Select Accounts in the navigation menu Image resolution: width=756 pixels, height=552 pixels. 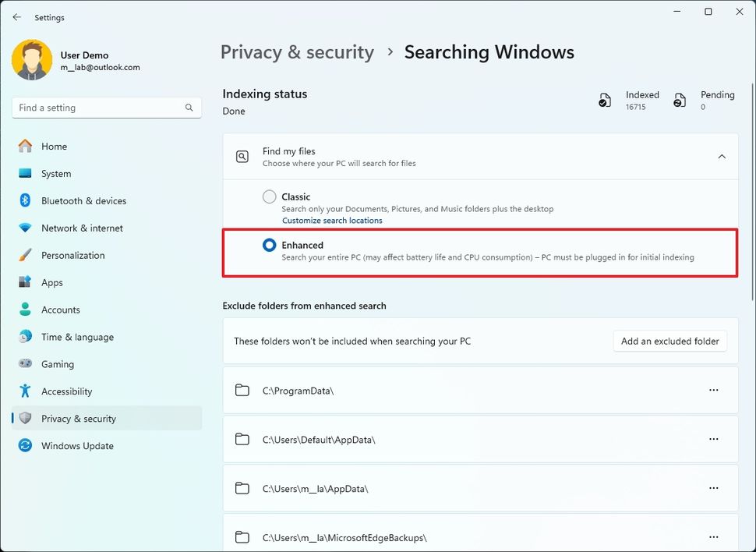60,310
